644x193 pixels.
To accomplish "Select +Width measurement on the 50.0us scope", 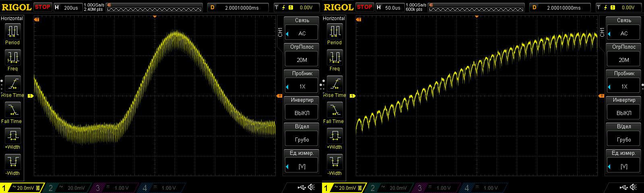I will [x=334, y=139].
